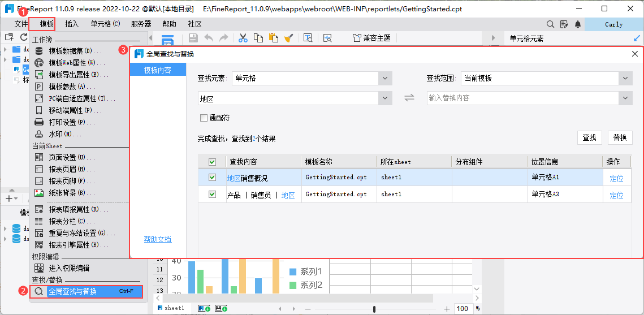Open the 帮助 menu
The width and height of the screenshot is (644, 315).
click(x=169, y=24)
